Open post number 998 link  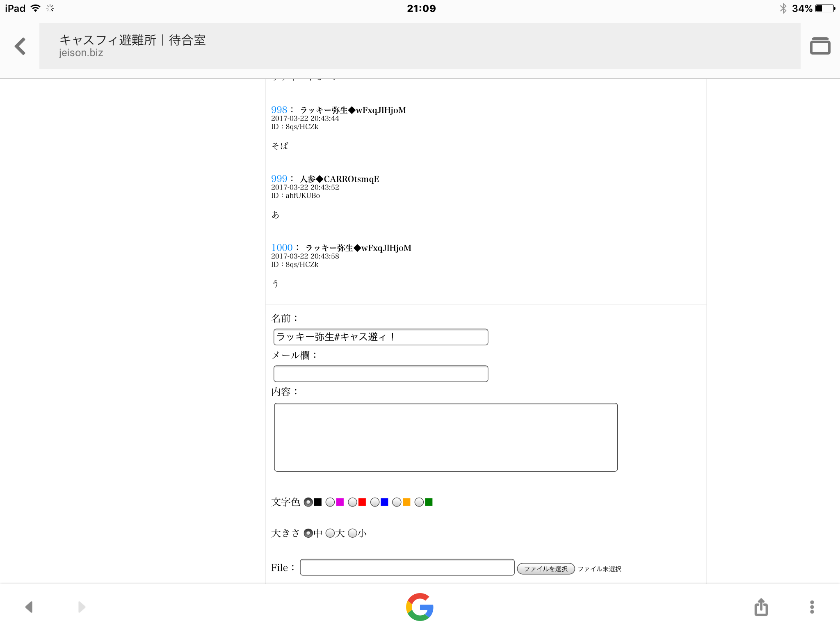(x=279, y=110)
